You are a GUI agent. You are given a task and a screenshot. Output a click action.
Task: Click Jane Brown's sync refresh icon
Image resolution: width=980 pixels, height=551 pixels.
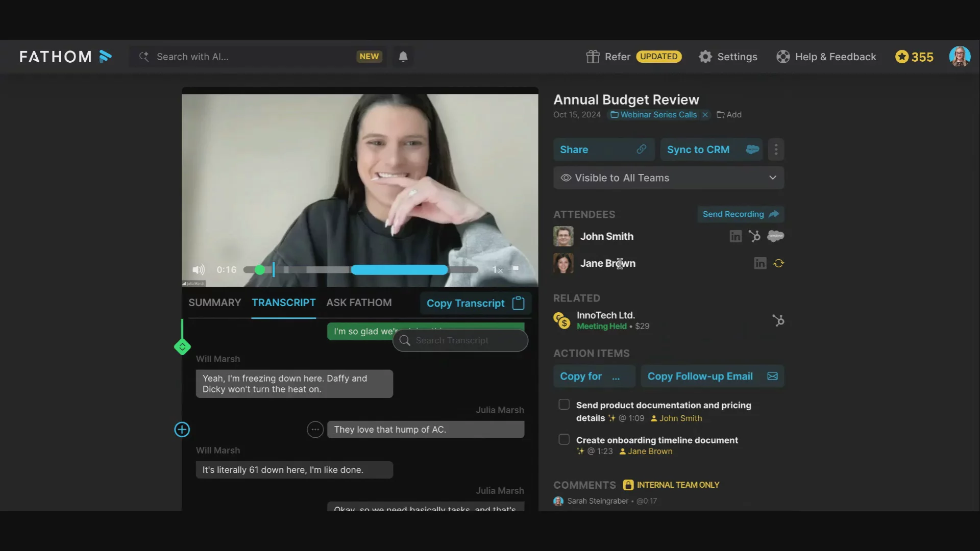778,263
